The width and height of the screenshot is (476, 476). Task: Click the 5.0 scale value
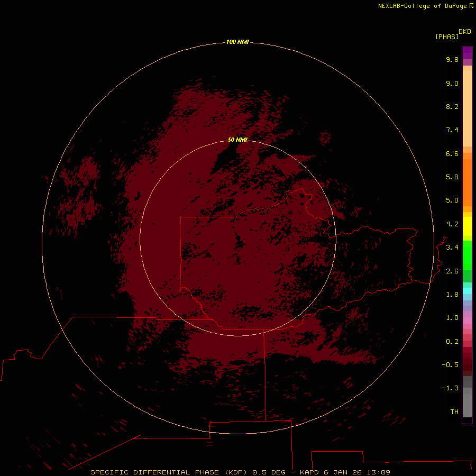pos(452,200)
